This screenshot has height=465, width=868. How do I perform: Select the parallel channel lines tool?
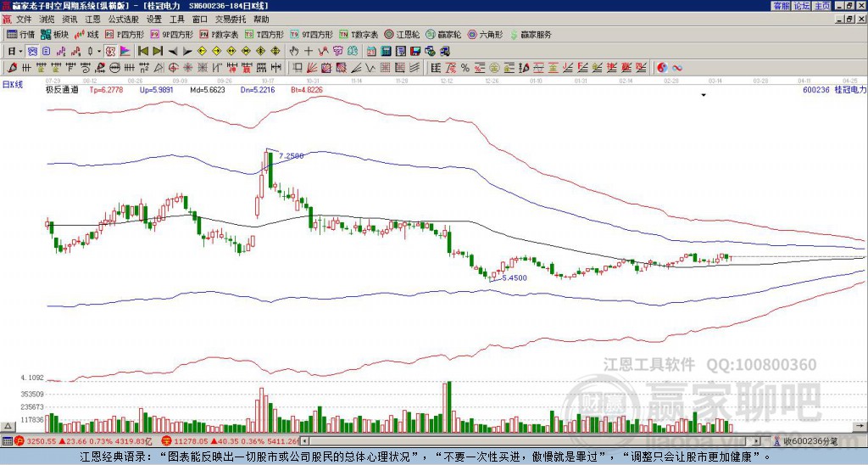(414, 68)
